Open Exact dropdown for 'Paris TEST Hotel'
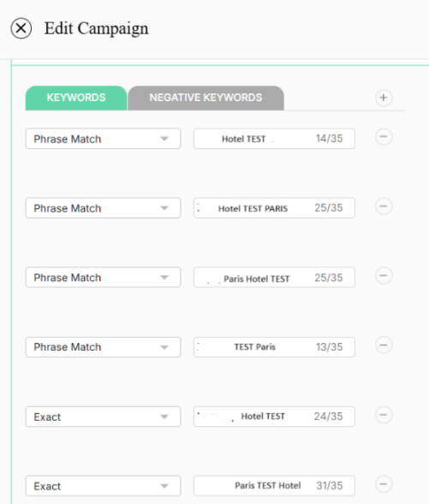 pyautogui.click(x=103, y=486)
